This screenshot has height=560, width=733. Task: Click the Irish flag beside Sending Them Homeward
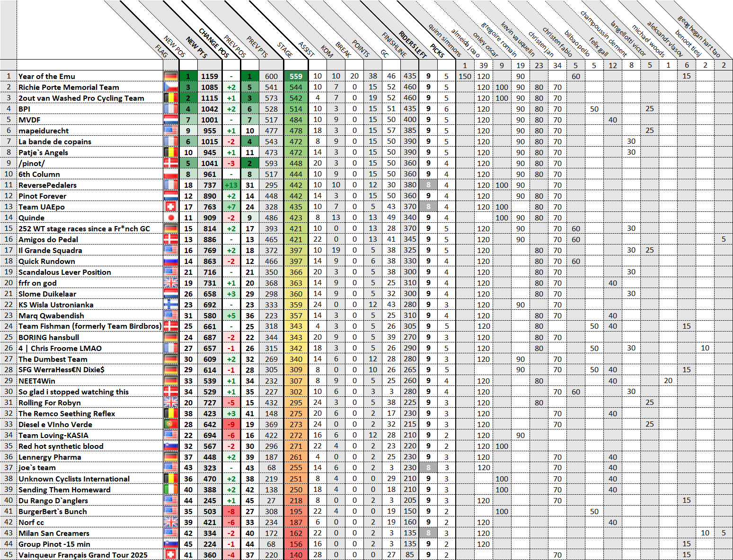click(171, 490)
